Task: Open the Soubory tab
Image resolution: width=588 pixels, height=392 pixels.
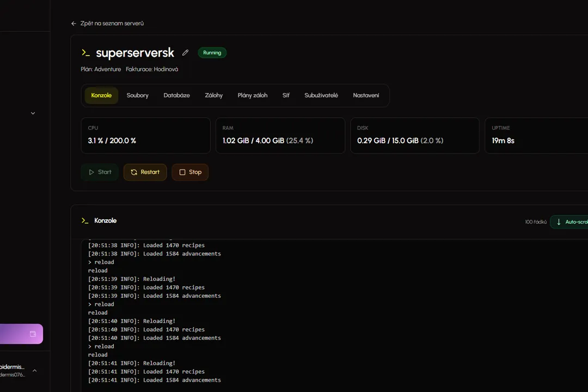Action: 137,95
